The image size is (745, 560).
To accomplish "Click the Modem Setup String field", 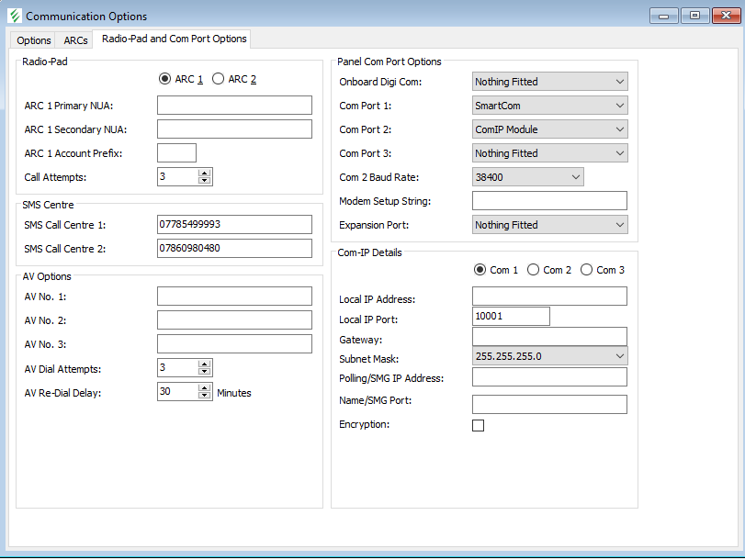I will (x=549, y=201).
